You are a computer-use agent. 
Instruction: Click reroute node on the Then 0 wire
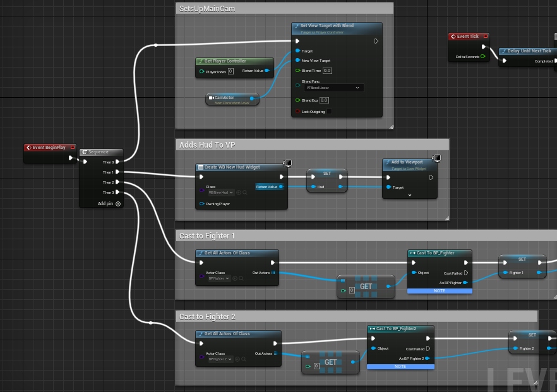(156, 45)
